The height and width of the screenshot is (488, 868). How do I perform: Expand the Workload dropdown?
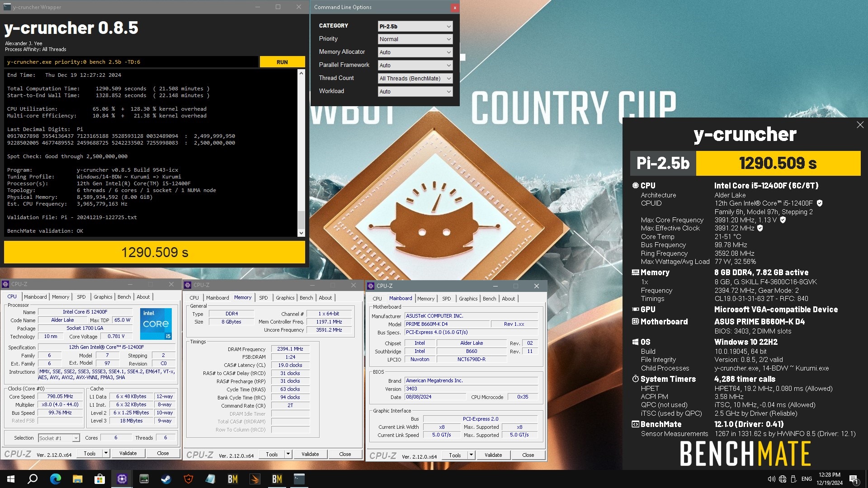click(x=415, y=92)
